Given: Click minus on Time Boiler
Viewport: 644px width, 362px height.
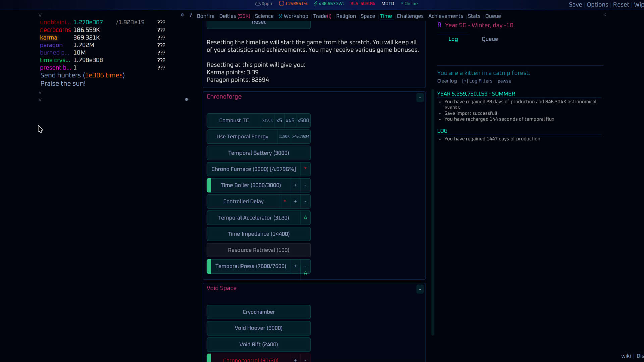Looking at the screenshot, I should 305,185.
